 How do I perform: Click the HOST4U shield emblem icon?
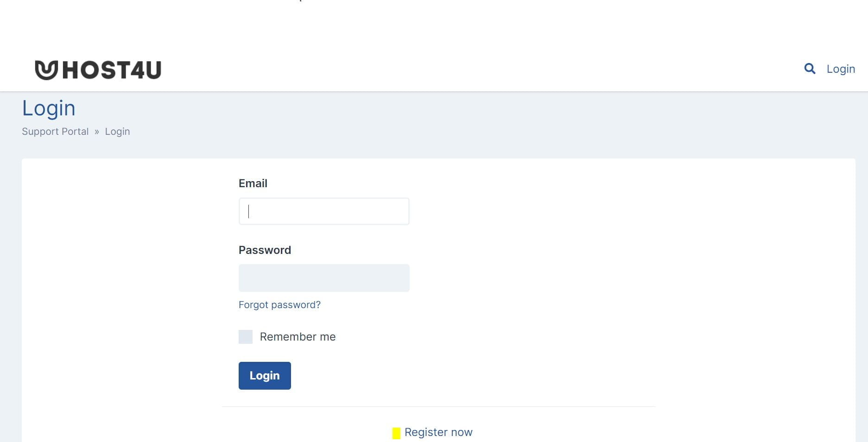coord(46,70)
